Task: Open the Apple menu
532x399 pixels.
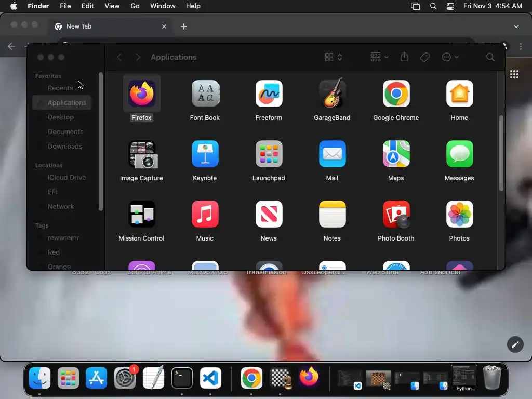Action: pos(14,6)
